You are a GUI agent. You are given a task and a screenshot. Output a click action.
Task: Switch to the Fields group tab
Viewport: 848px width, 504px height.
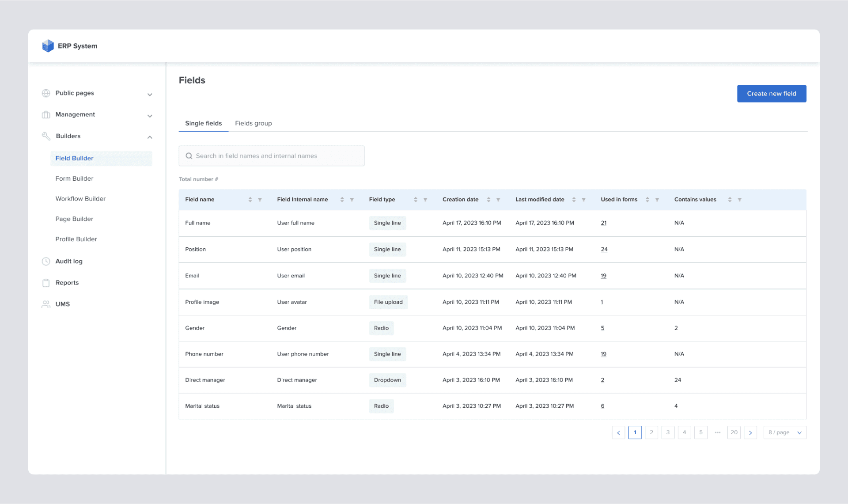(x=253, y=123)
